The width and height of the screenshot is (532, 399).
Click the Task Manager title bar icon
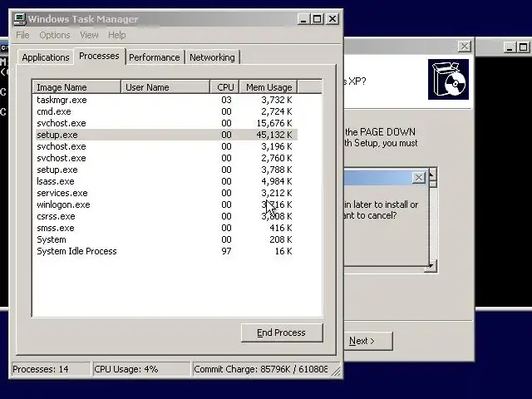coord(20,19)
